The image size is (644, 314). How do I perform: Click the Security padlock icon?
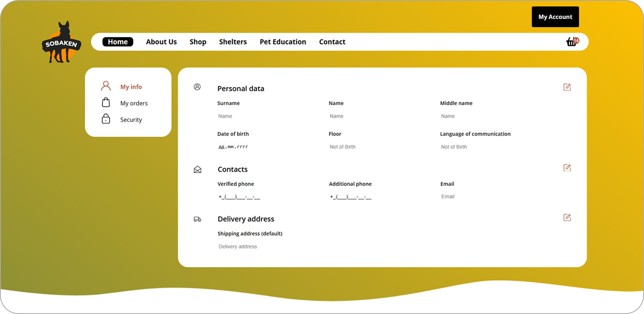[x=106, y=119]
